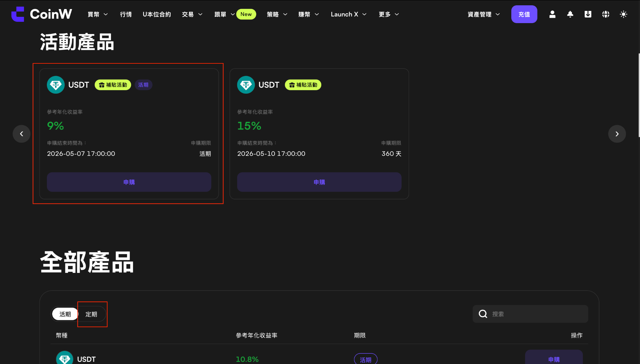This screenshot has width=640, height=364.
Task: Click 補貼活動 badge on 15% card
Action: point(303,85)
